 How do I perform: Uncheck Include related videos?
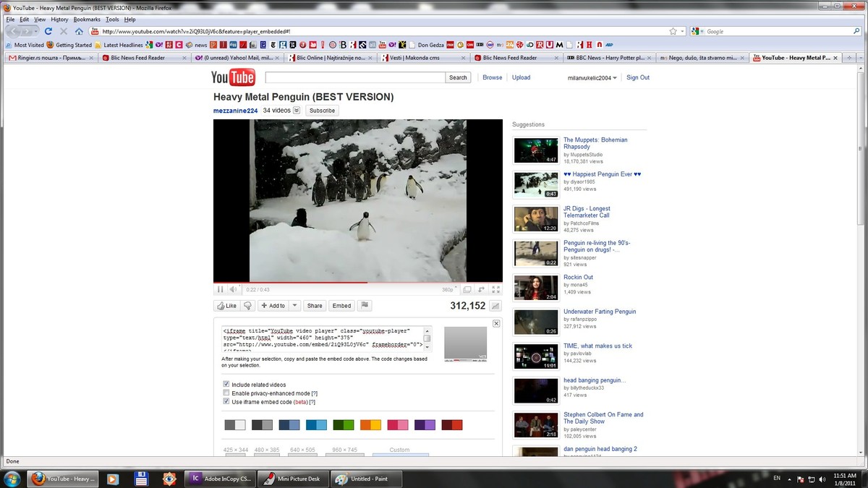tap(226, 384)
